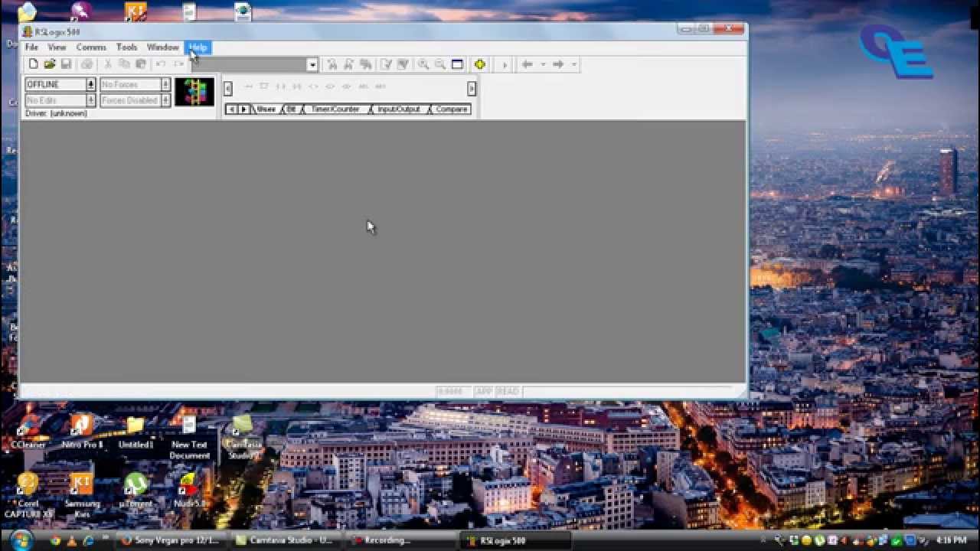Click the Zoom Out magnifier icon

440,64
